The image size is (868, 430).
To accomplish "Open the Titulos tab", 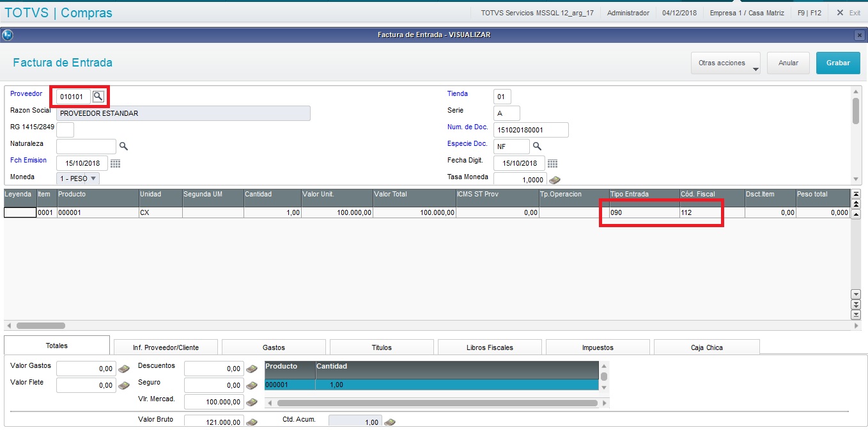I will click(382, 347).
